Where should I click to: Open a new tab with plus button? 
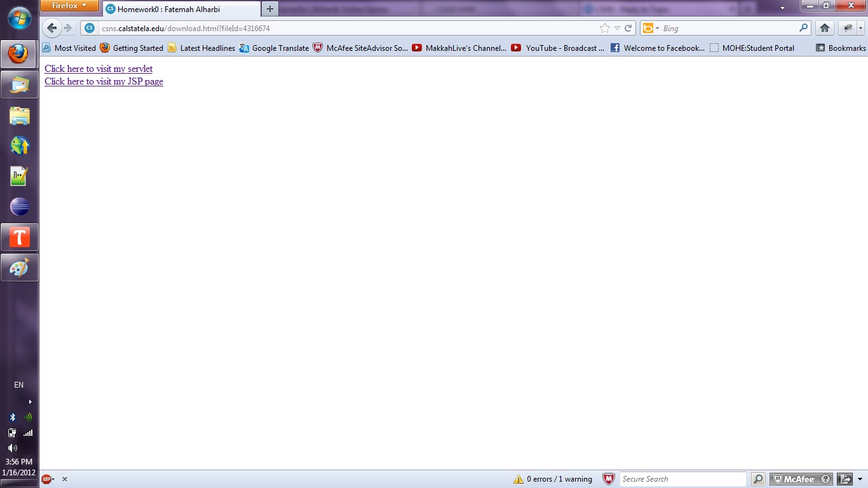270,9
